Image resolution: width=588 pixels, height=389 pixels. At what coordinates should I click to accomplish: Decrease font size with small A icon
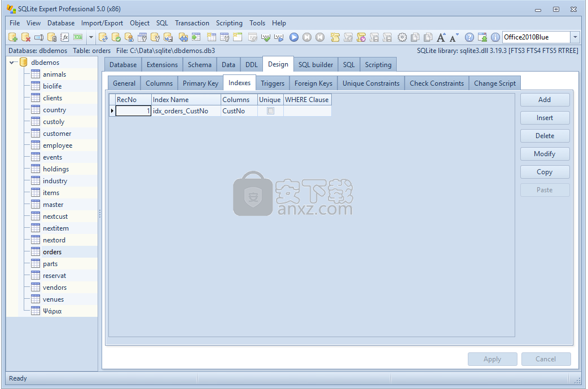click(x=454, y=37)
